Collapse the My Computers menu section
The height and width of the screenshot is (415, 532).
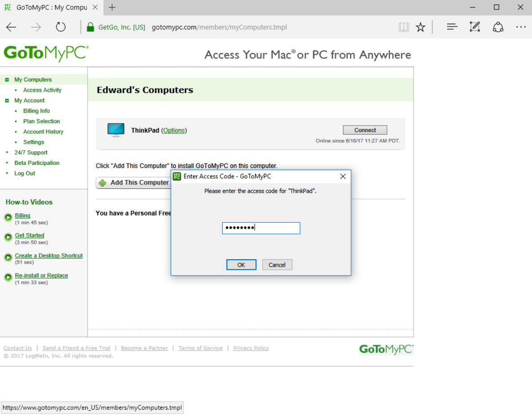point(7,80)
